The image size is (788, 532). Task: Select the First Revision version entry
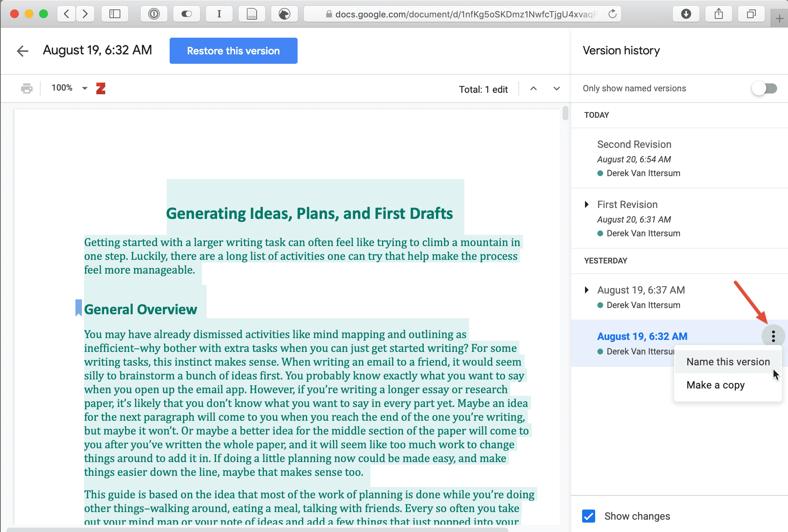point(679,218)
